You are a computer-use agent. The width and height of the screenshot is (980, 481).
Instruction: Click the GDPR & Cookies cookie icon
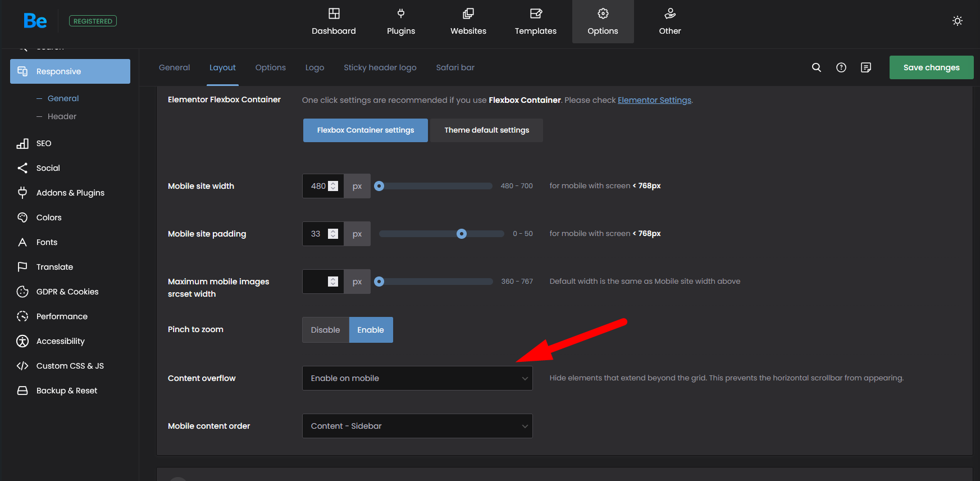22,292
